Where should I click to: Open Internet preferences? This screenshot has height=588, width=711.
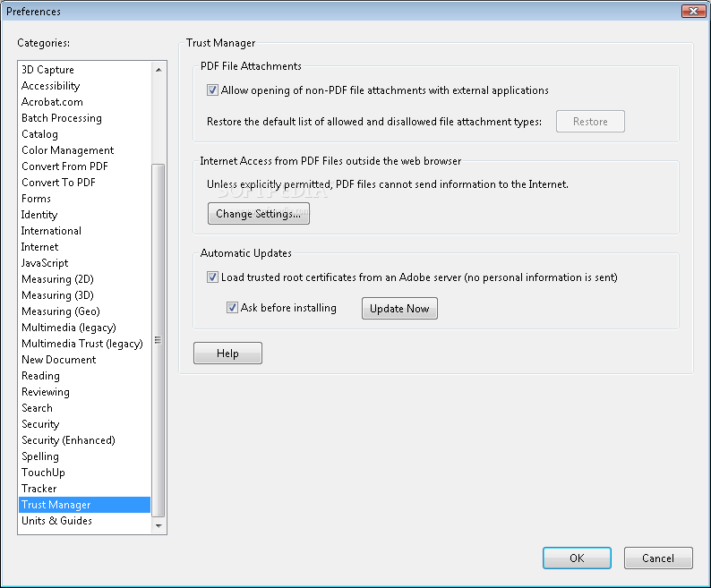(x=84, y=247)
